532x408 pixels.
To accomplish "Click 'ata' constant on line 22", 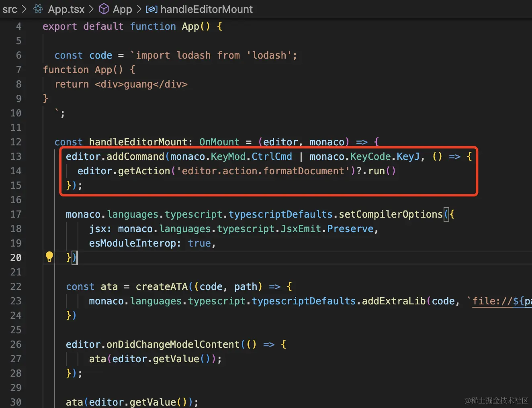I will [x=109, y=287].
